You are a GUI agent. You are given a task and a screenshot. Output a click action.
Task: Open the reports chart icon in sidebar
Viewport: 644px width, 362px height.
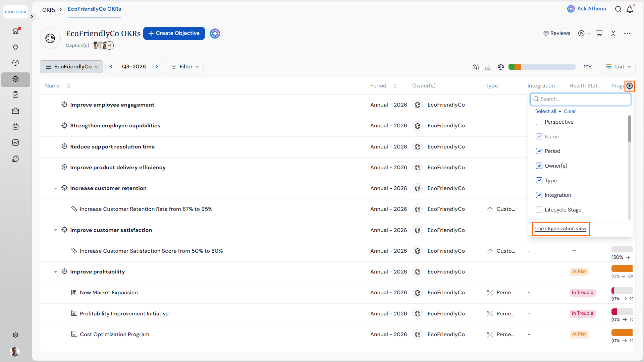coord(15,143)
